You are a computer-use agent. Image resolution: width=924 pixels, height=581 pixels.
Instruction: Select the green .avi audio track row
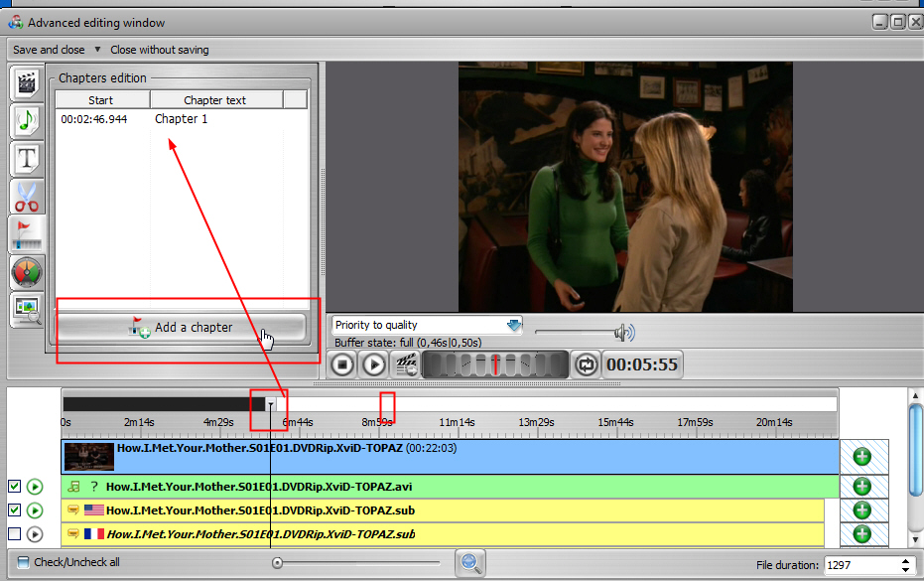451,487
